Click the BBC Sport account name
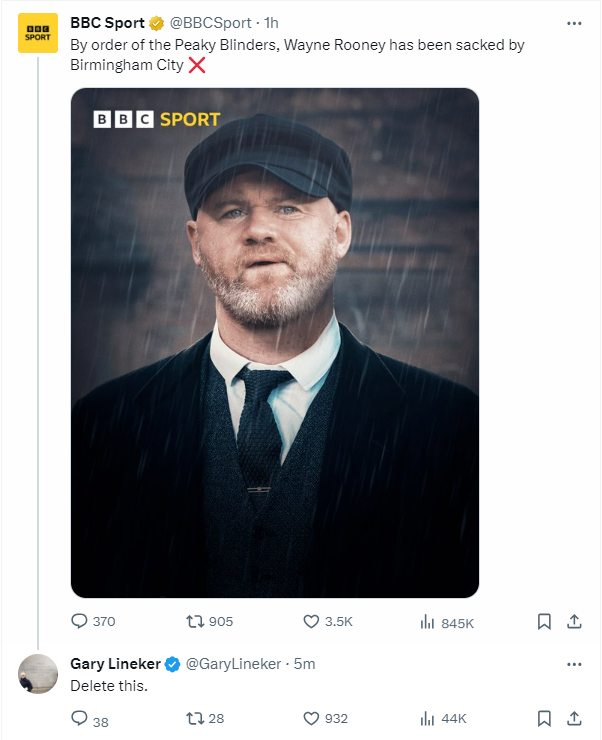Image resolution: width=602 pixels, height=740 pixels. (x=107, y=23)
